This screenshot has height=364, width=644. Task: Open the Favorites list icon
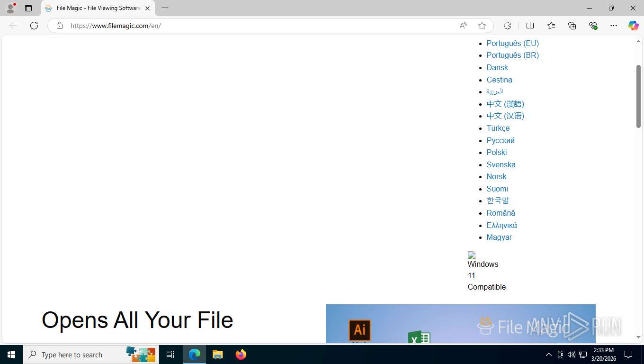(551, 26)
